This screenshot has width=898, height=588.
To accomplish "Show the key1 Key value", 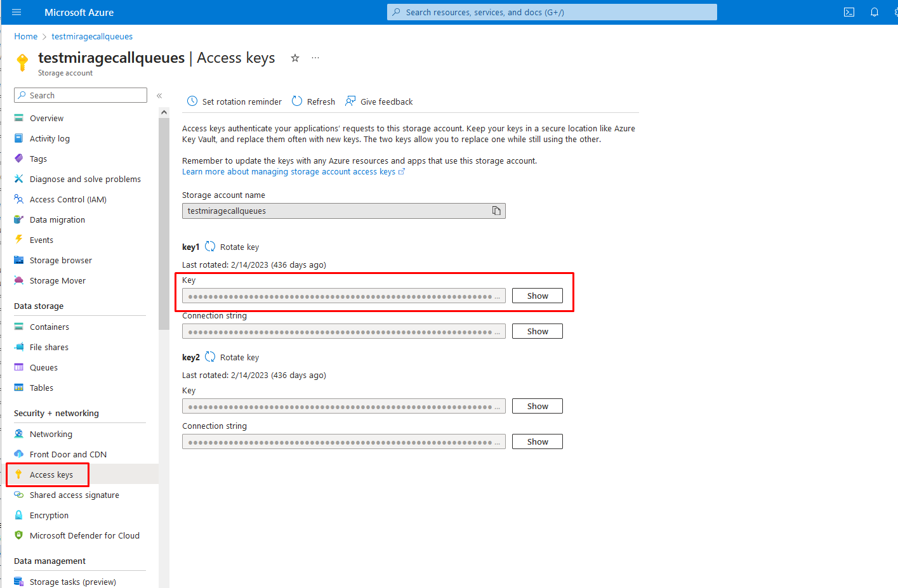I will point(538,296).
